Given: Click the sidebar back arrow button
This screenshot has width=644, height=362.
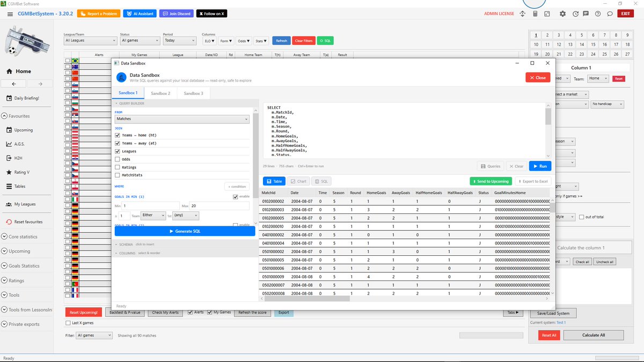Looking at the screenshot, I should coord(14,84).
